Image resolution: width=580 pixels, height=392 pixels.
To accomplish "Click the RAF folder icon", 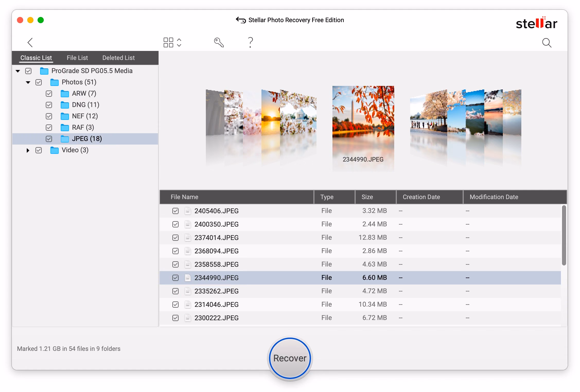I will [65, 127].
